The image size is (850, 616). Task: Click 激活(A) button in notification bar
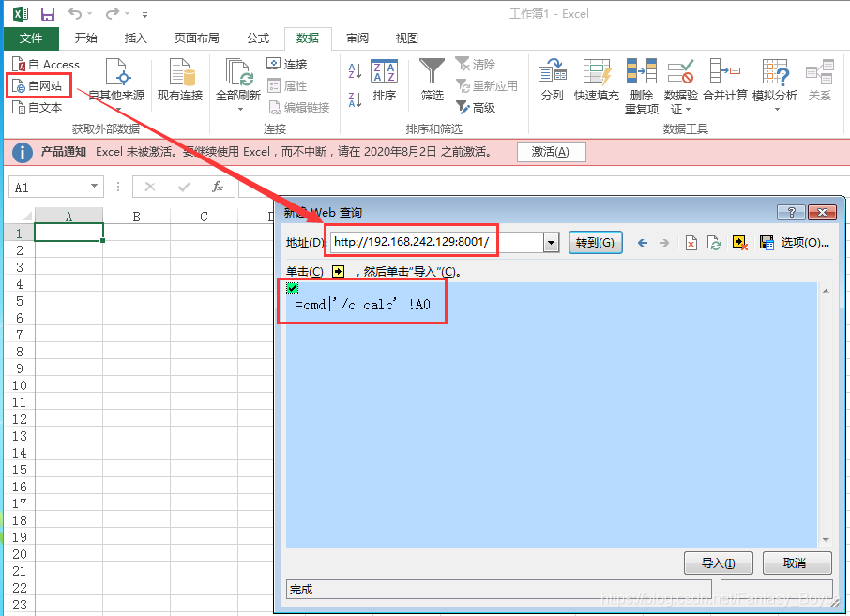pos(552,152)
